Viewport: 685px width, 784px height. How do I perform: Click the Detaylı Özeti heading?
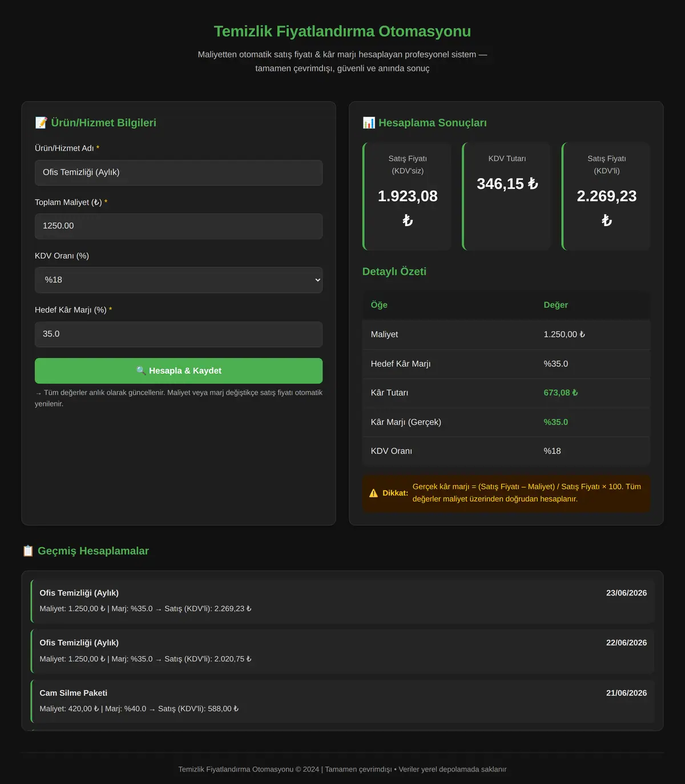(394, 272)
